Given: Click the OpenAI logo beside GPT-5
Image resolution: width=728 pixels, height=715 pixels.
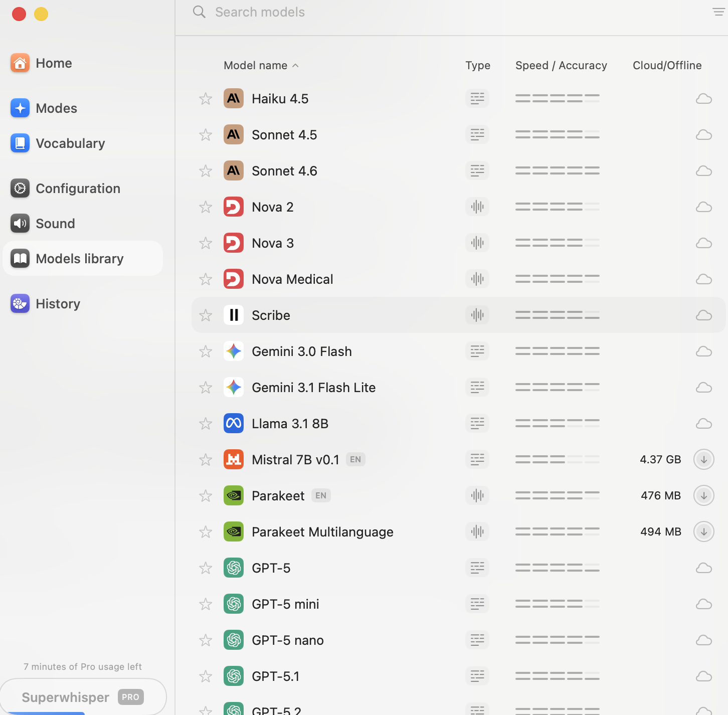Looking at the screenshot, I should [234, 568].
